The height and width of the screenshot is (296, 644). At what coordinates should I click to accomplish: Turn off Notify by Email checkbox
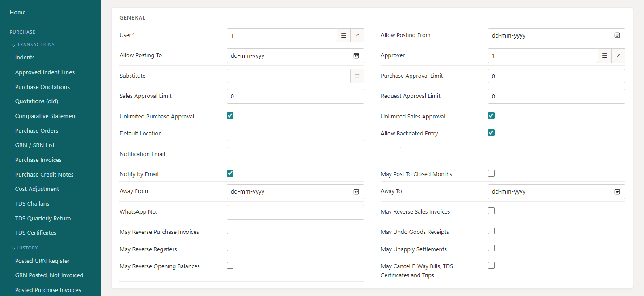(230, 173)
